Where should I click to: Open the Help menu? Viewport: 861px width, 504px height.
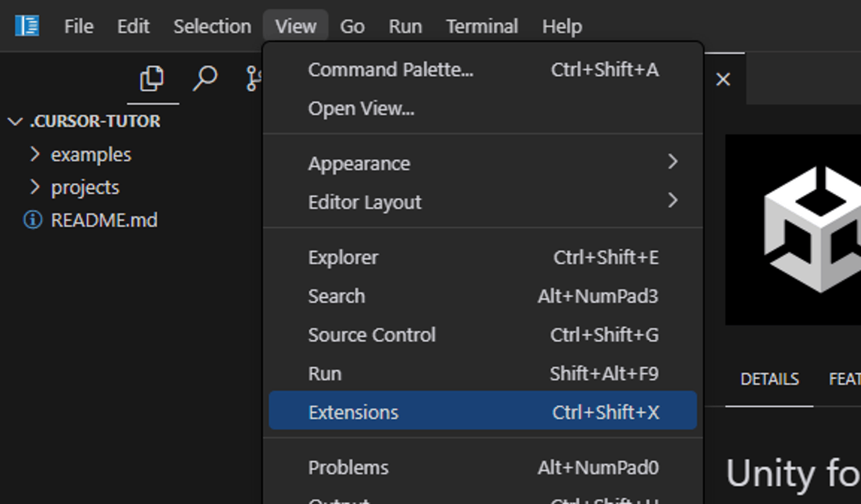click(562, 26)
